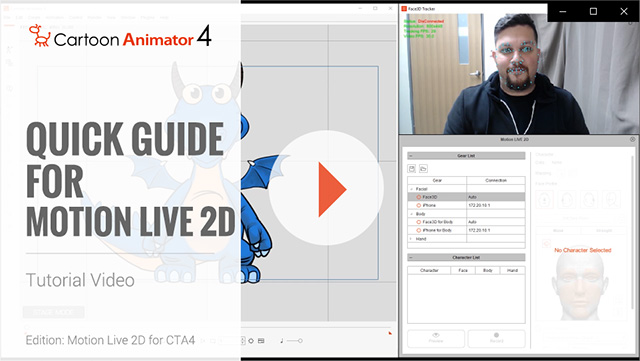Toggle the Face3D gear connection circle
The height and width of the screenshot is (361, 640).
click(418, 197)
